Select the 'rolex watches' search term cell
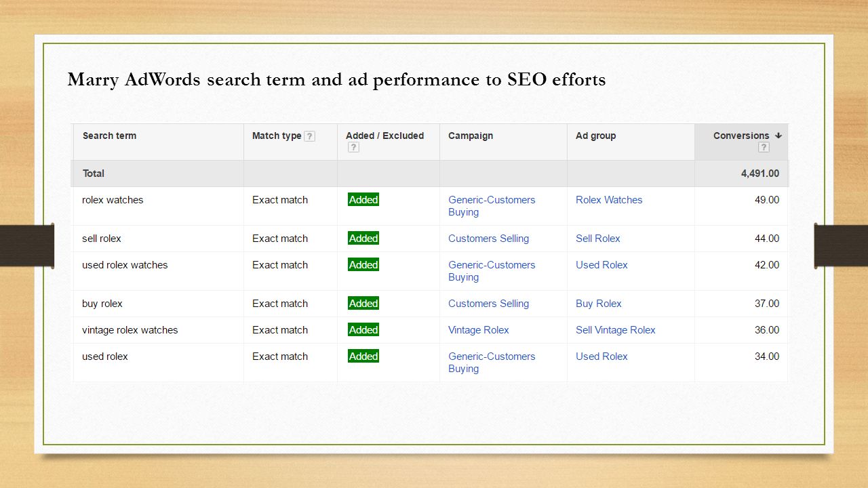868x488 pixels. (113, 200)
